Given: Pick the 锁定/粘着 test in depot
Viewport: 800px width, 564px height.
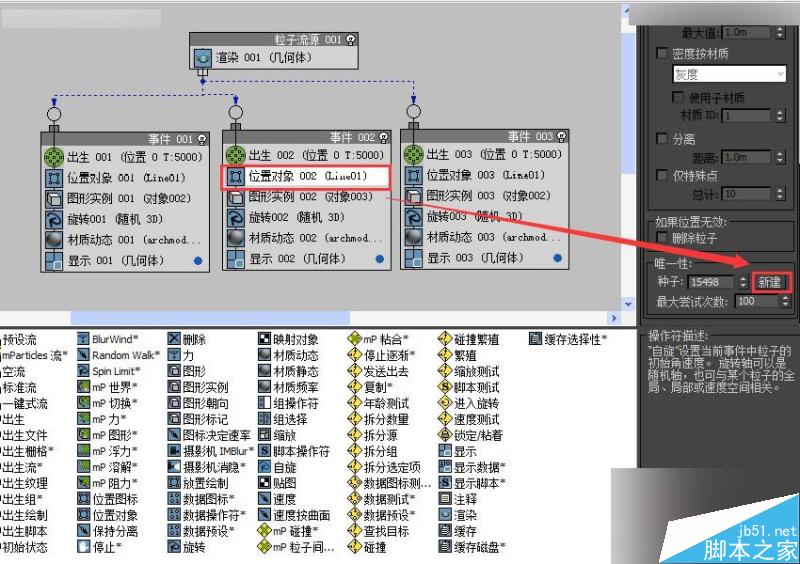Looking at the screenshot, I should coord(471,435).
